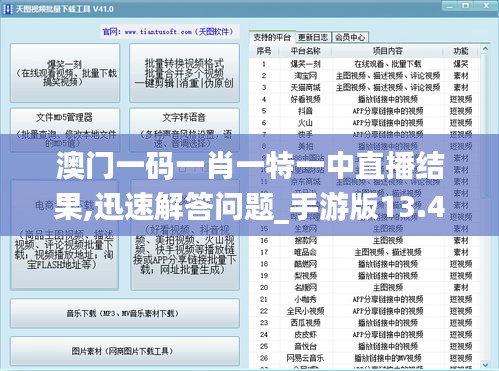Switch to the 支持的平台 tab
Viewport: 499px width, 371px height.
point(272,37)
